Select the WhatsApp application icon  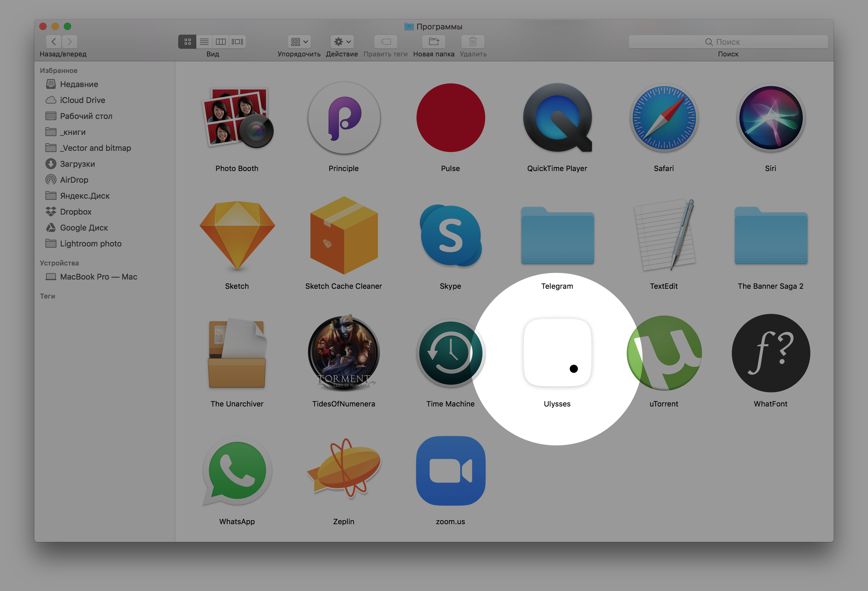pos(237,471)
